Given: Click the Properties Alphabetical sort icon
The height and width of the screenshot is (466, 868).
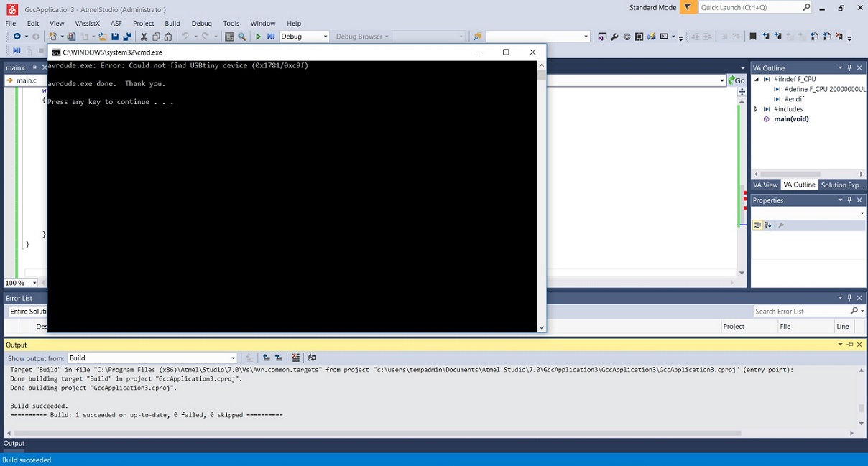Looking at the screenshot, I should (x=767, y=225).
